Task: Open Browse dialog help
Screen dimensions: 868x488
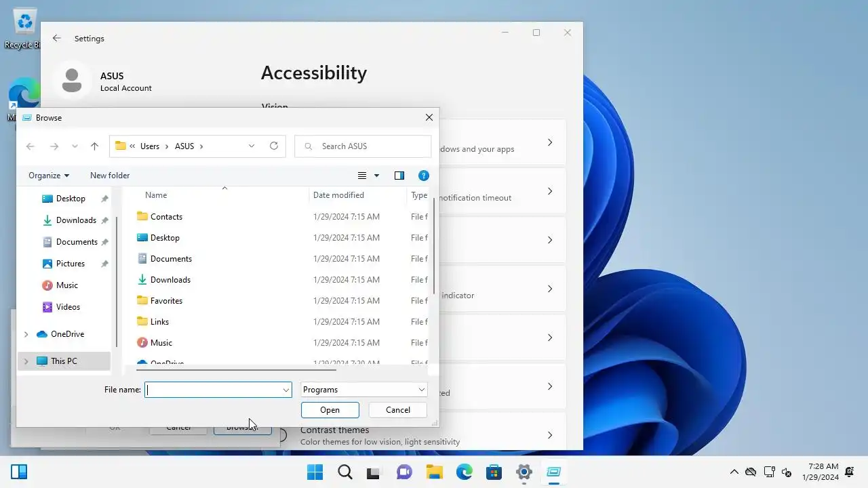Action: point(424,176)
